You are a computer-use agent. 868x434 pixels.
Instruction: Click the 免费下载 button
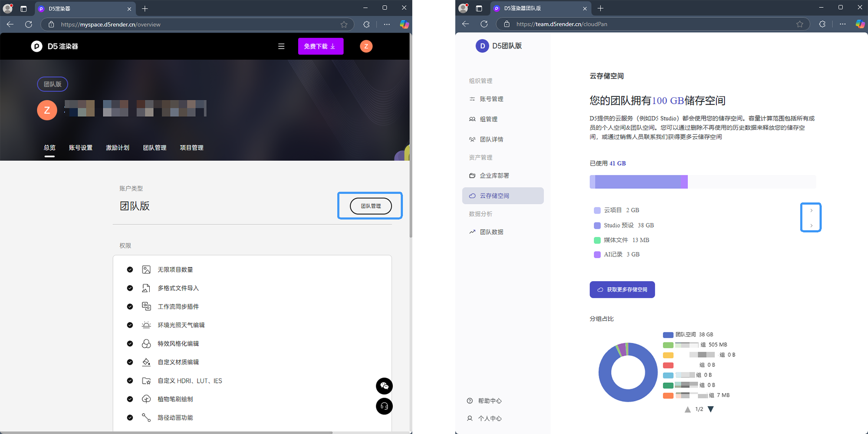pyautogui.click(x=321, y=46)
